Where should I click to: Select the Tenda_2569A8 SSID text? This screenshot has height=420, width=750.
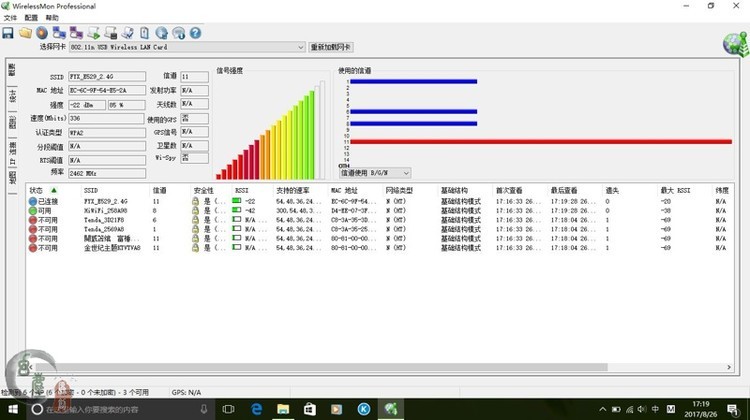click(x=104, y=229)
